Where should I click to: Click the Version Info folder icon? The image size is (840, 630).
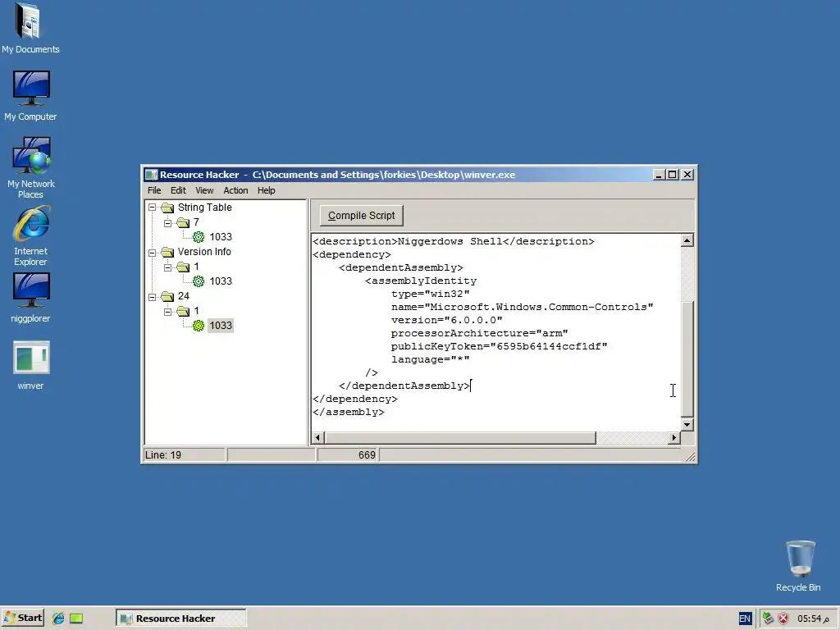click(x=167, y=252)
